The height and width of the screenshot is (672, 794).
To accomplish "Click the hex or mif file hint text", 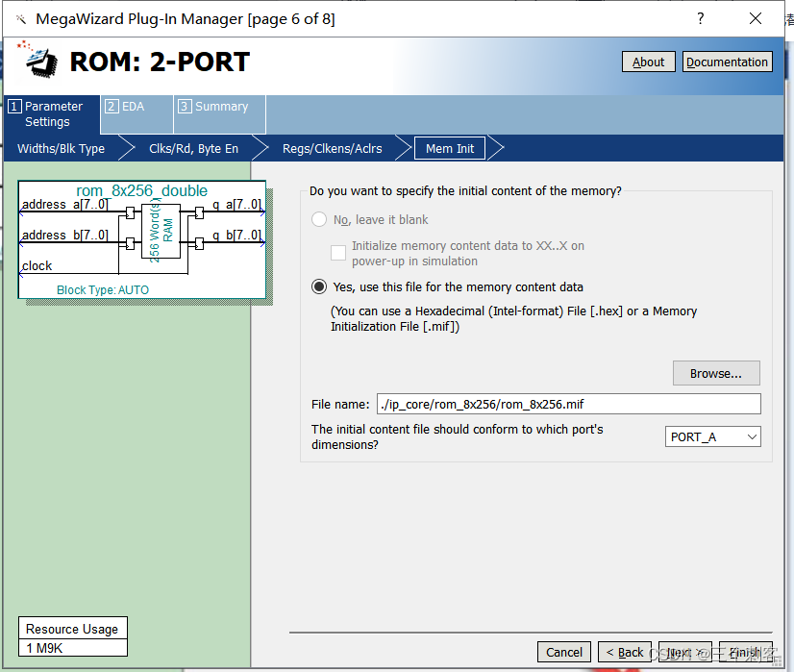I will [513, 318].
